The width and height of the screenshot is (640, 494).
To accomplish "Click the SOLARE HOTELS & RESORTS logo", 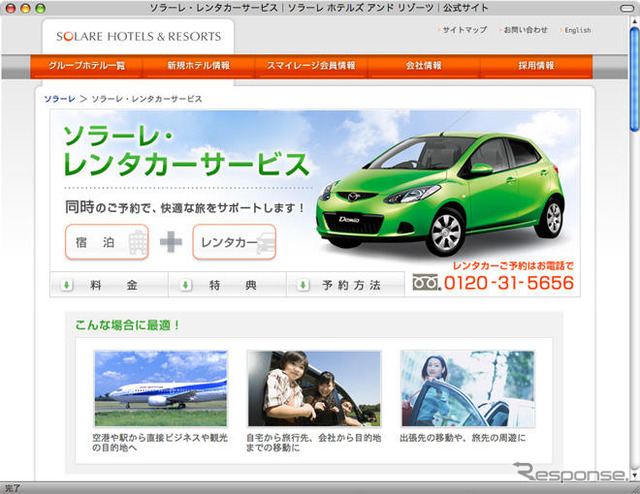I will pyautogui.click(x=138, y=36).
